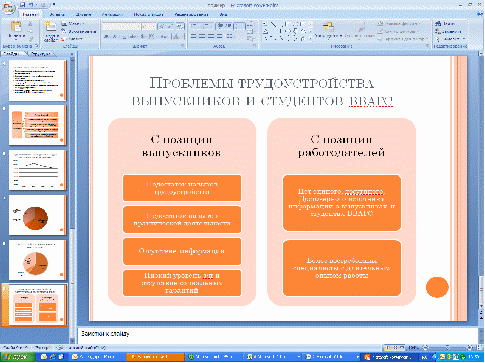Save presentation via Quick Access floppy icon
The height and width of the screenshot is (363, 485).
[22, 5]
